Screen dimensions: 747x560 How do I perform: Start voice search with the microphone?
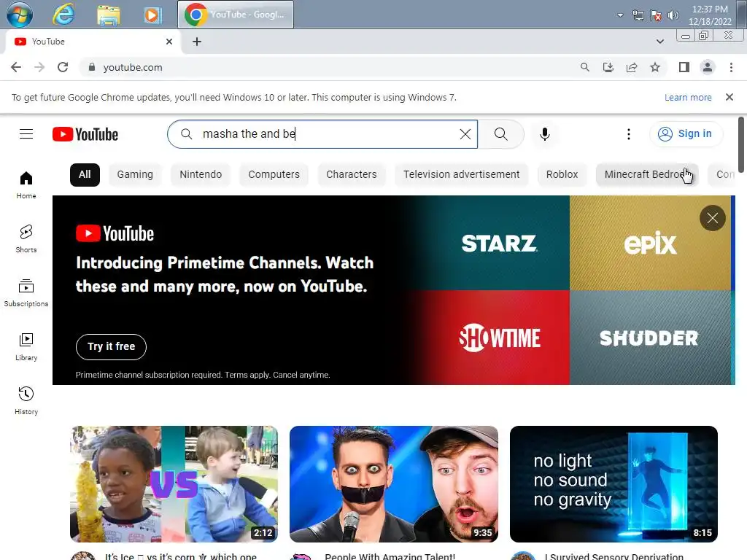pyautogui.click(x=544, y=134)
